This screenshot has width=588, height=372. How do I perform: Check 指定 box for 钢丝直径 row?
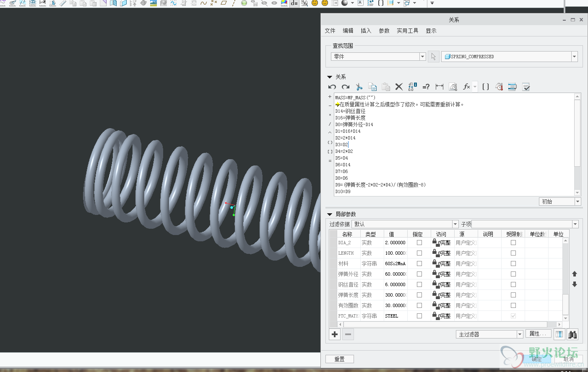(419, 284)
